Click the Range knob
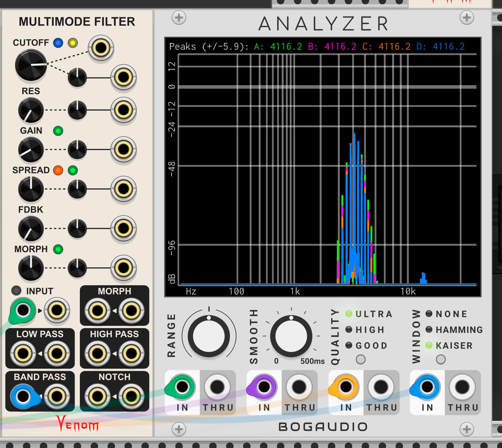This screenshot has height=448, width=502. [x=209, y=336]
